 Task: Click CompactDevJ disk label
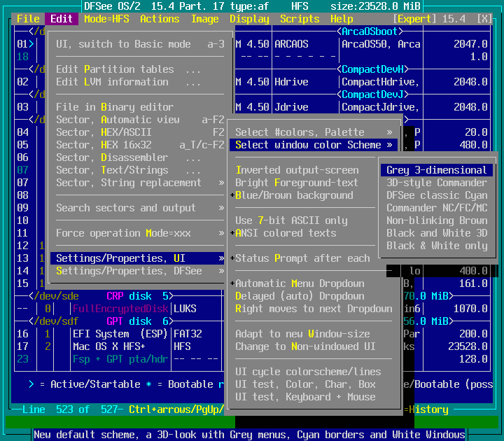coord(372,94)
